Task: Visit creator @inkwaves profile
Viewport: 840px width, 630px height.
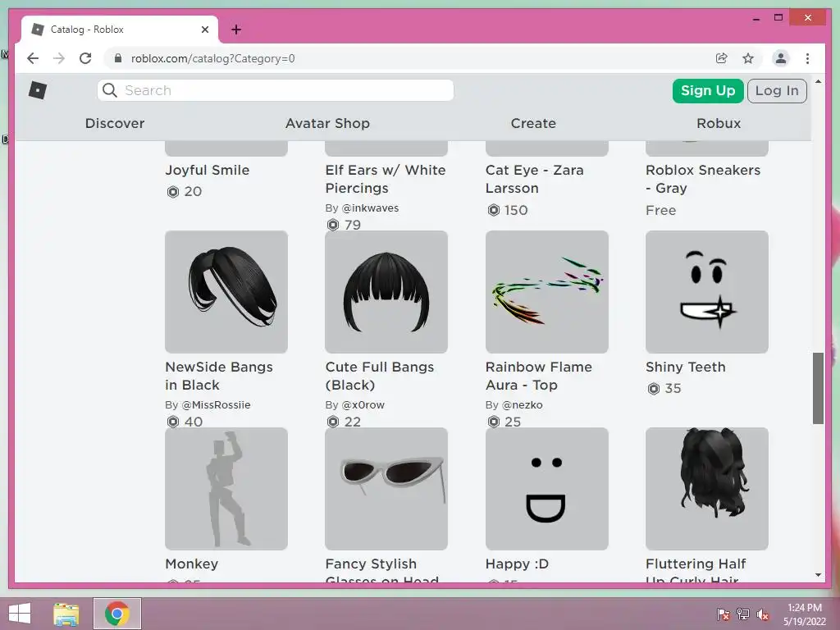Action: click(370, 208)
